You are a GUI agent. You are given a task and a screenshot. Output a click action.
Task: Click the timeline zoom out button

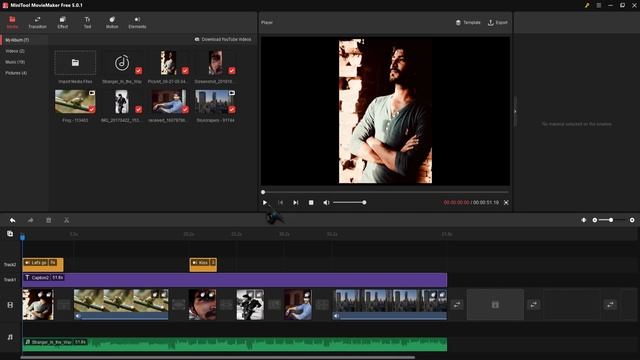pos(595,220)
